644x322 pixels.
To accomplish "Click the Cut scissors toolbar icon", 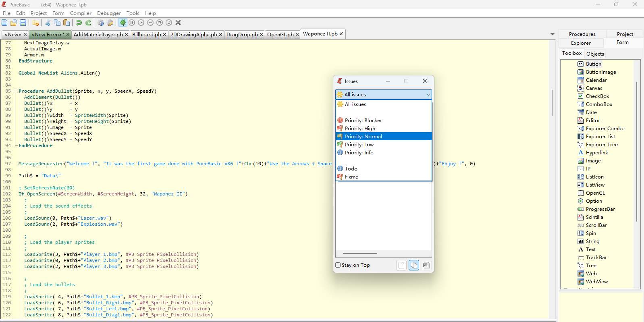I will pos(48,23).
